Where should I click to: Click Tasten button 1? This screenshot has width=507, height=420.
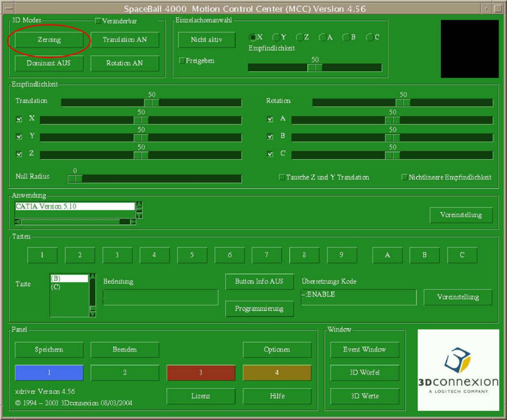tap(42, 255)
